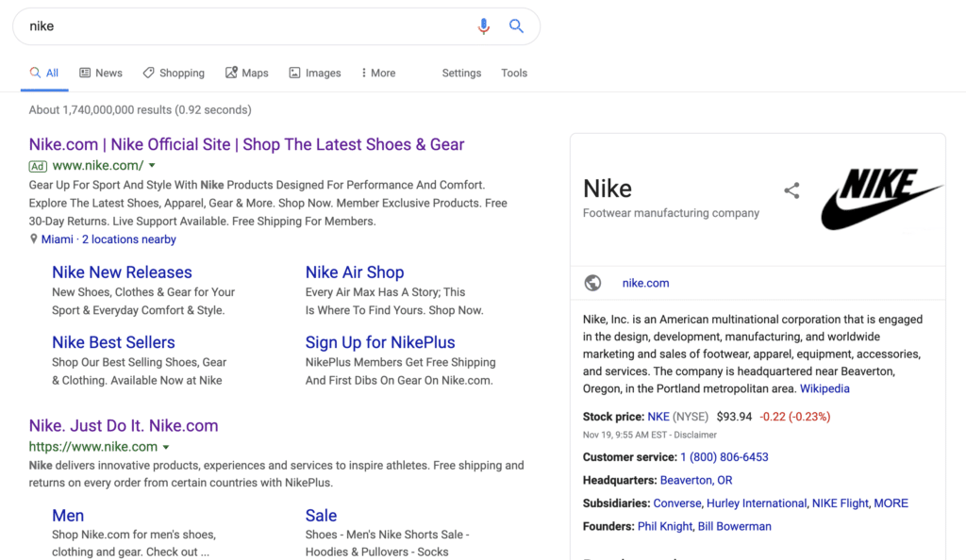Click the customer service phone number
Screen dimensions: 966x560
tap(724, 457)
